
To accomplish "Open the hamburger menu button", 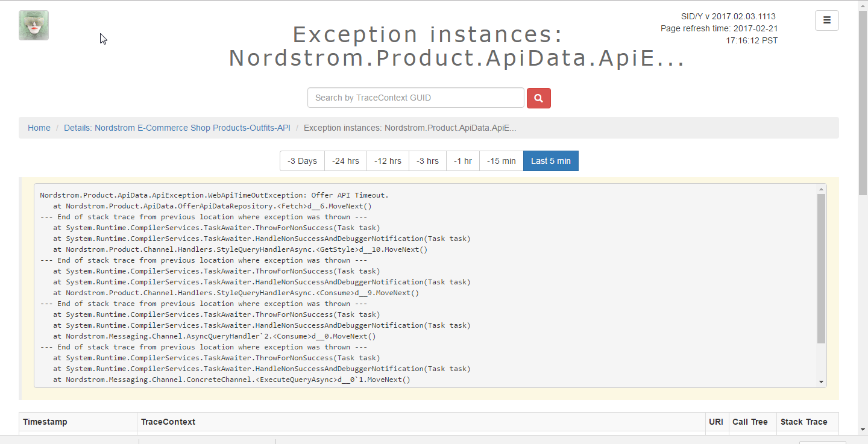I will pos(827,20).
